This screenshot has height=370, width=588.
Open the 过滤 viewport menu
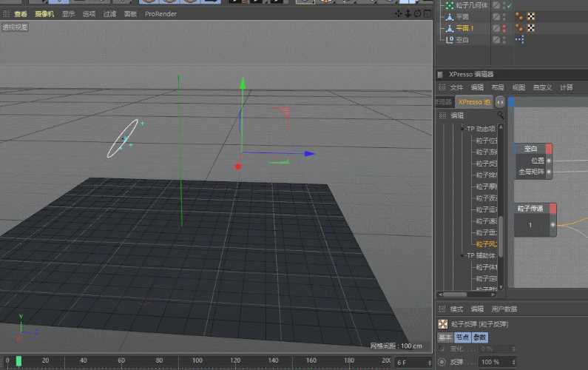pos(109,13)
